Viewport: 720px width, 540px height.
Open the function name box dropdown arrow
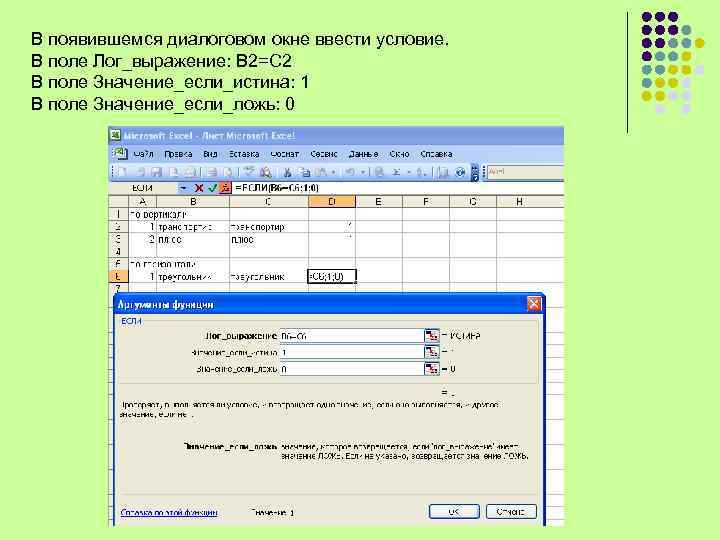183,188
